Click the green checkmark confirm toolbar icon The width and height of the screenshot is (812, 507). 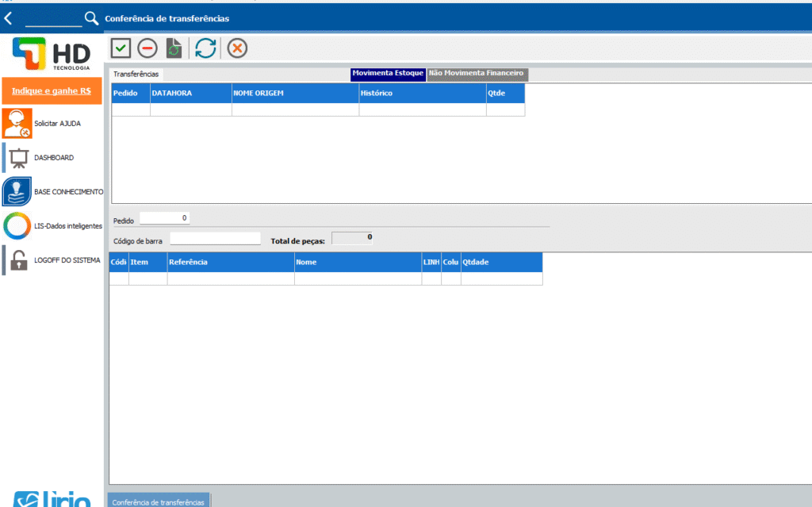point(121,48)
